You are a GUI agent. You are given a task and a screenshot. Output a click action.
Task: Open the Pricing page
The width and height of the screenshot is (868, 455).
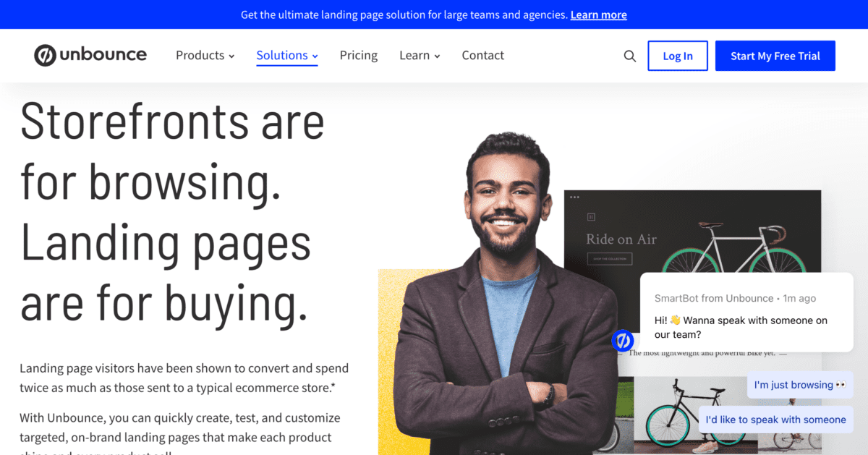coord(359,55)
